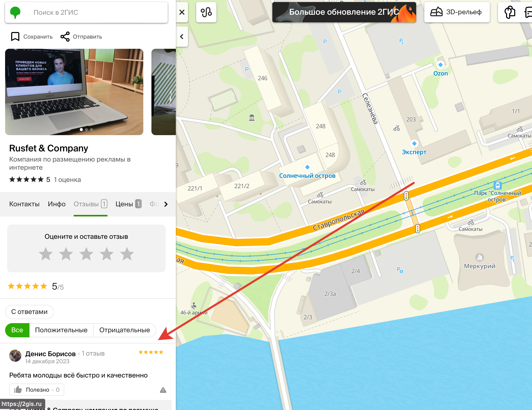Show more tabs with right chevron
532x410 pixels.
(x=166, y=204)
